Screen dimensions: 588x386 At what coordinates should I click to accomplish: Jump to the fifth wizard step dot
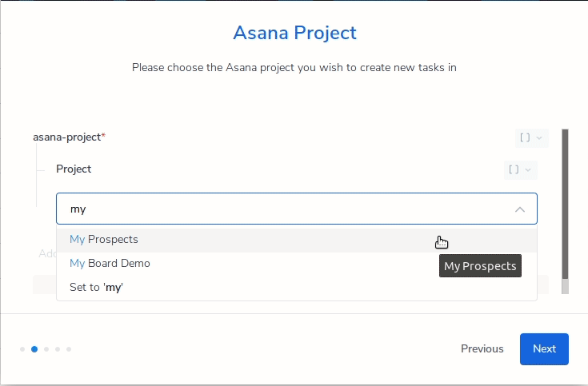[69, 349]
